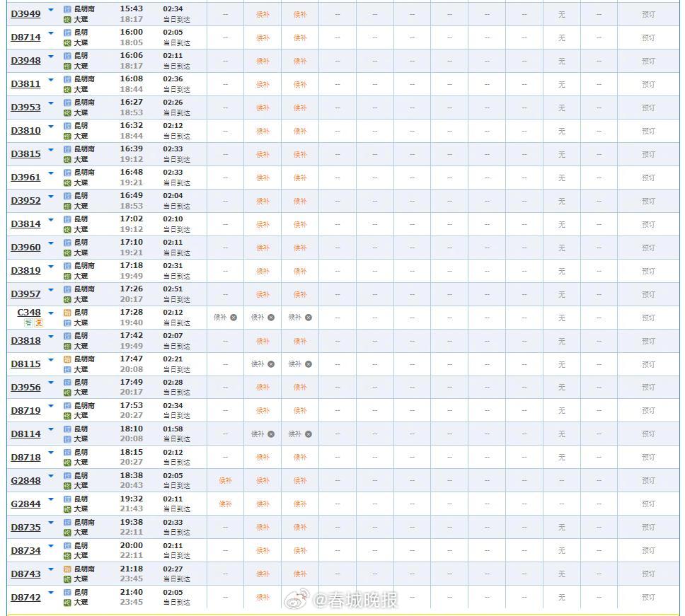Click 预订 button in the D8742 row
The height and width of the screenshot is (616, 685).
pos(648,597)
